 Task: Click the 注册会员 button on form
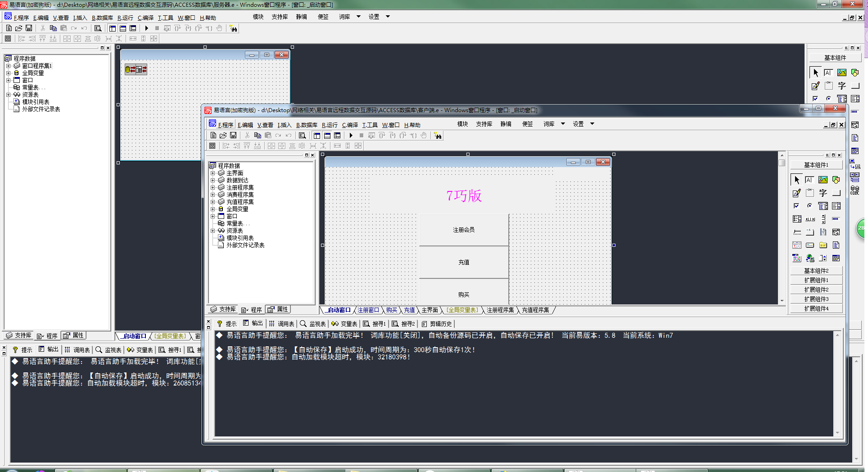click(x=464, y=230)
